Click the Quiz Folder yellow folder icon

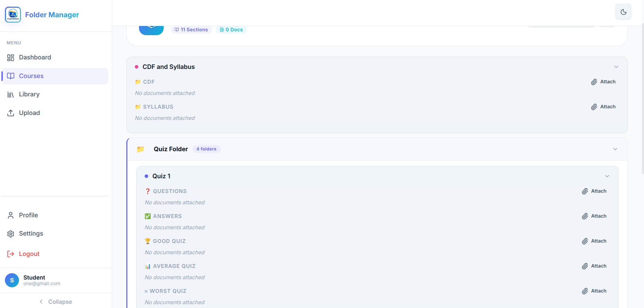click(140, 149)
